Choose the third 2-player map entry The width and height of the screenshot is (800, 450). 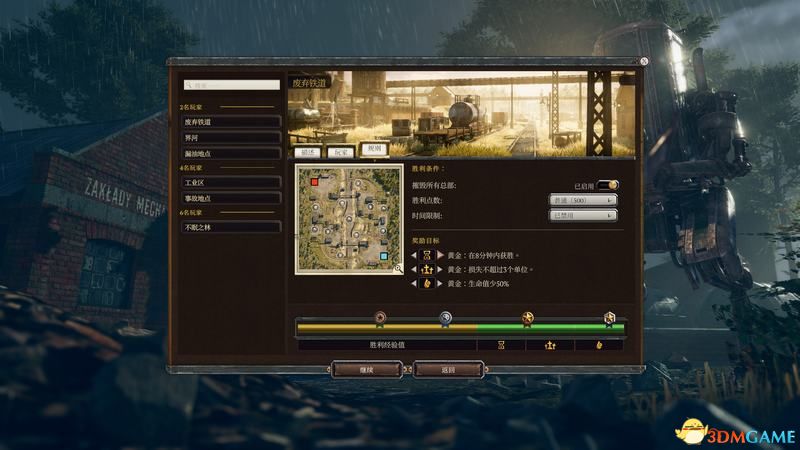(231, 153)
